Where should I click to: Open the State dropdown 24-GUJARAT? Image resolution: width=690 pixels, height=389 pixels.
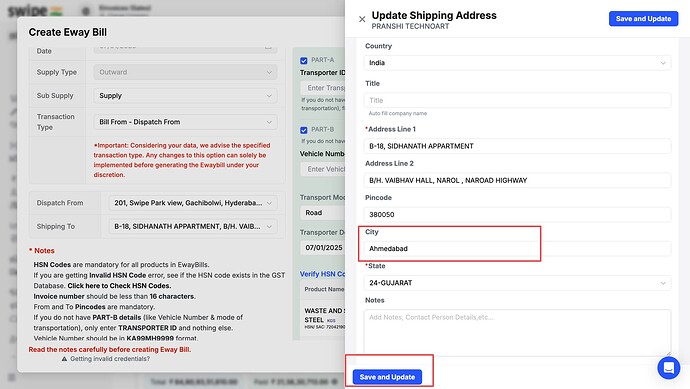[517, 283]
